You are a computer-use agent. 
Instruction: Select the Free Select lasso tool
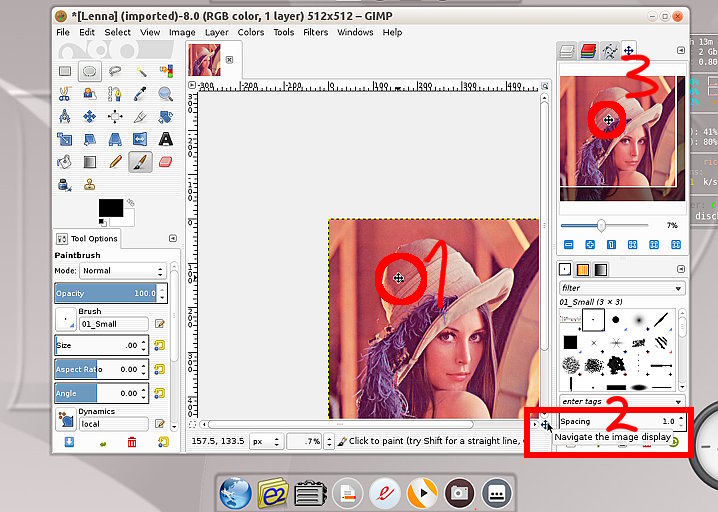point(115,71)
